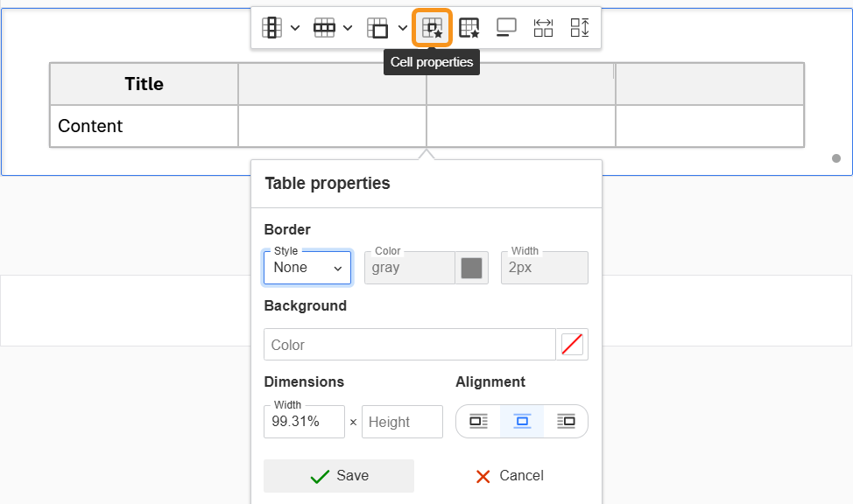Screen dimensions: 853x504
Task: Toggle the table caption icon
Action: (x=506, y=28)
